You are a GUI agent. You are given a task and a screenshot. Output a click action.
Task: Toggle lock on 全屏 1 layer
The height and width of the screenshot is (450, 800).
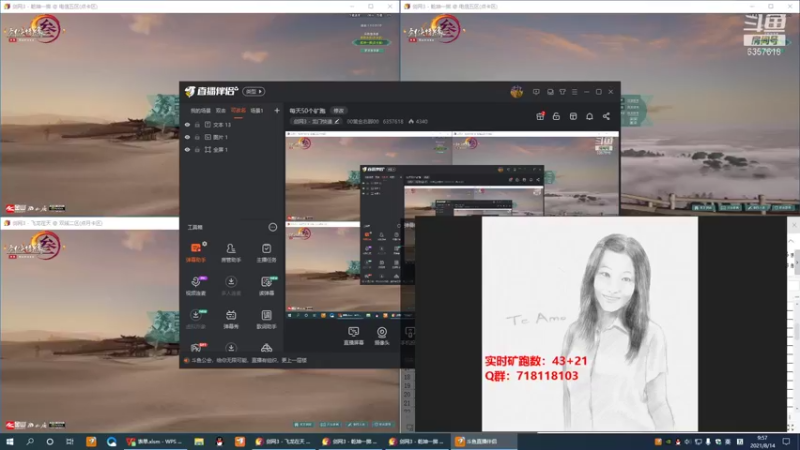click(x=197, y=149)
